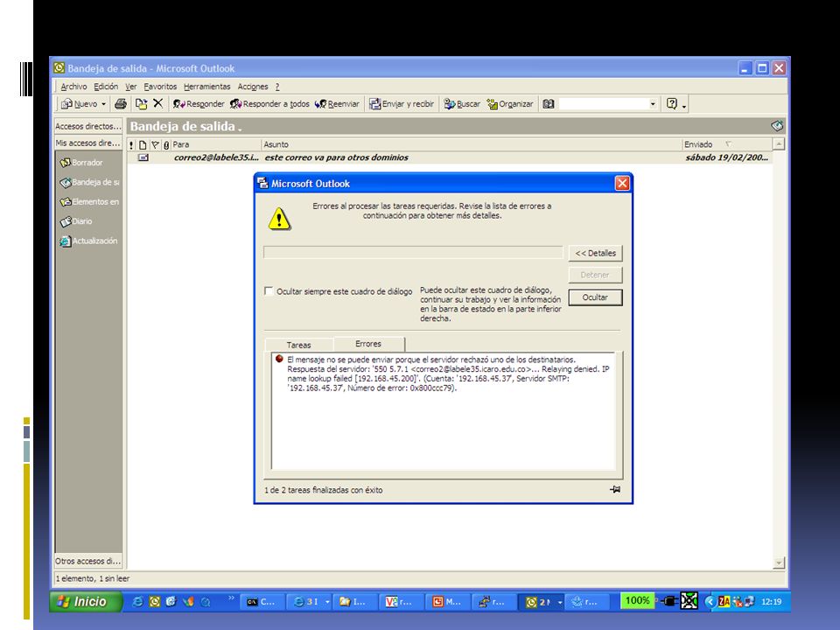Viewport: 840px width, 630px height.
Task: Switch to the command prompt taskbar button
Action: coord(261,602)
